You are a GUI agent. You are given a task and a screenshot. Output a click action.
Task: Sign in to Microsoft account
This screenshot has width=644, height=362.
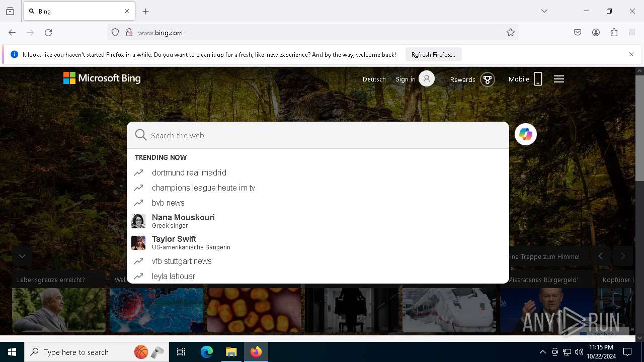pos(415,79)
